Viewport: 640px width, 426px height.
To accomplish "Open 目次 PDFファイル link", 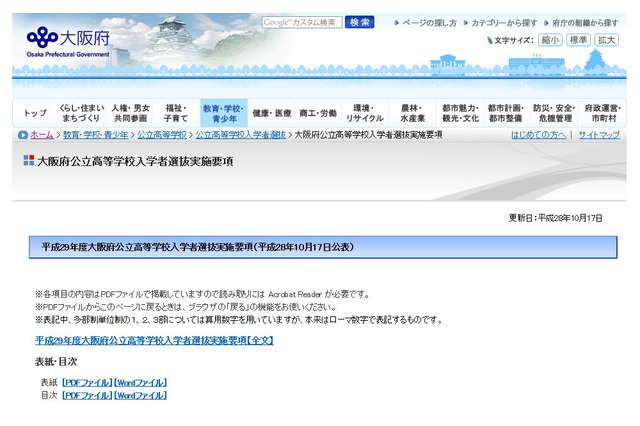I will [87, 395].
